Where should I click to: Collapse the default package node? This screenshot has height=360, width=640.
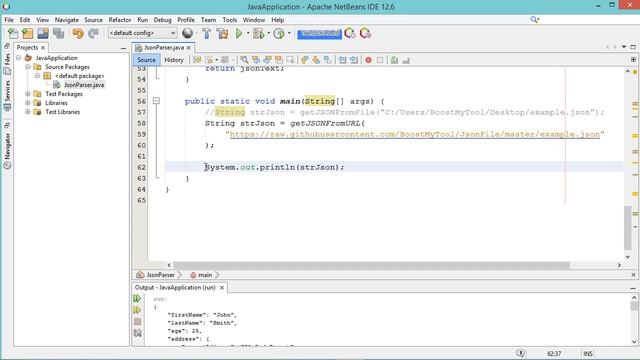[37, 76]
